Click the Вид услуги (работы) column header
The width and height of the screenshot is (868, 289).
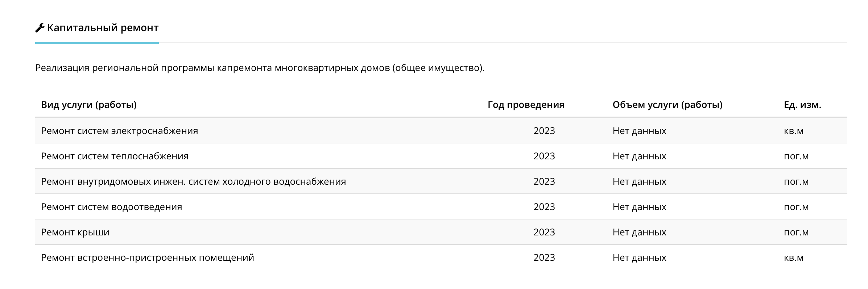[89, 105]
